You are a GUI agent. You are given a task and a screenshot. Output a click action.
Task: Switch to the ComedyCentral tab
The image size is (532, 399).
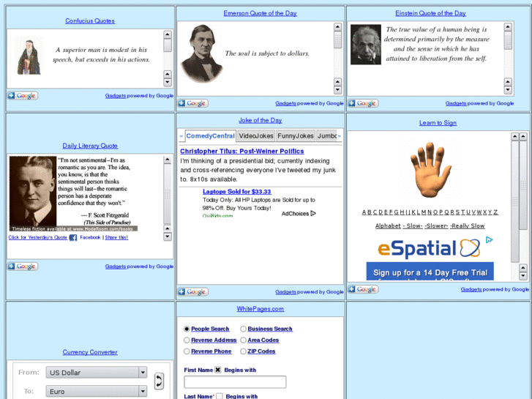(x=210, y=136)
